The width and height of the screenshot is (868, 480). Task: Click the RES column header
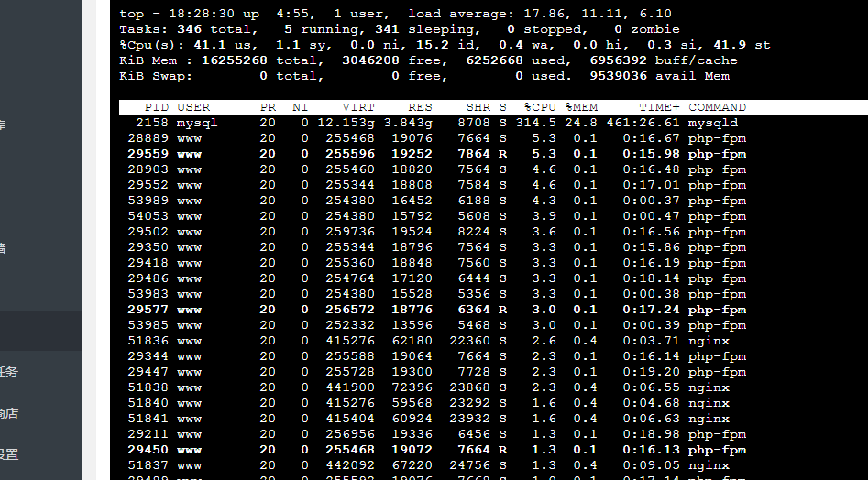point(420,107)
